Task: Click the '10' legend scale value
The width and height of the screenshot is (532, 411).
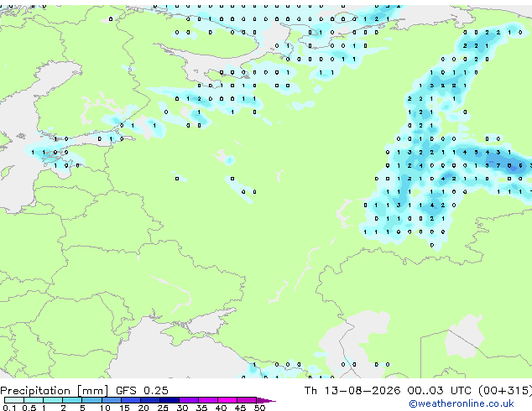Action: 105,408
